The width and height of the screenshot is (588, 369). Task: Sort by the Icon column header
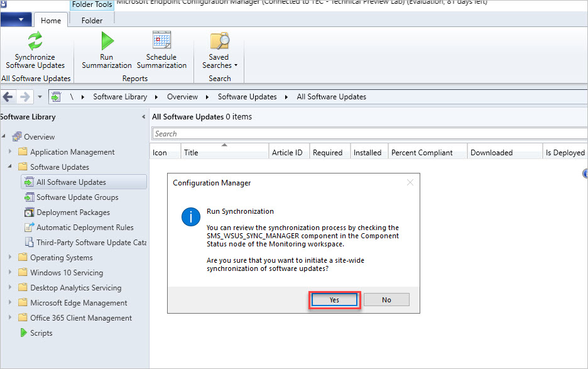pyautogui.click(x=165, y=152)
